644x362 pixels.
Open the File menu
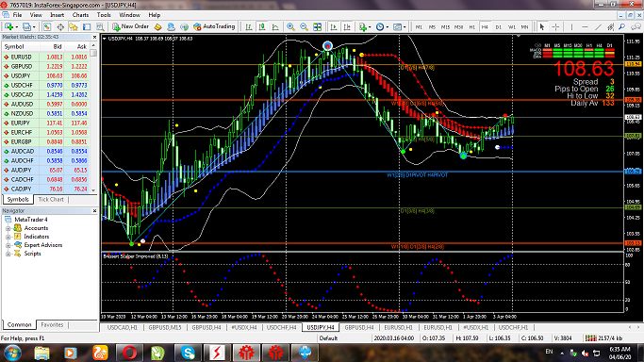click(x=17, y=15)
